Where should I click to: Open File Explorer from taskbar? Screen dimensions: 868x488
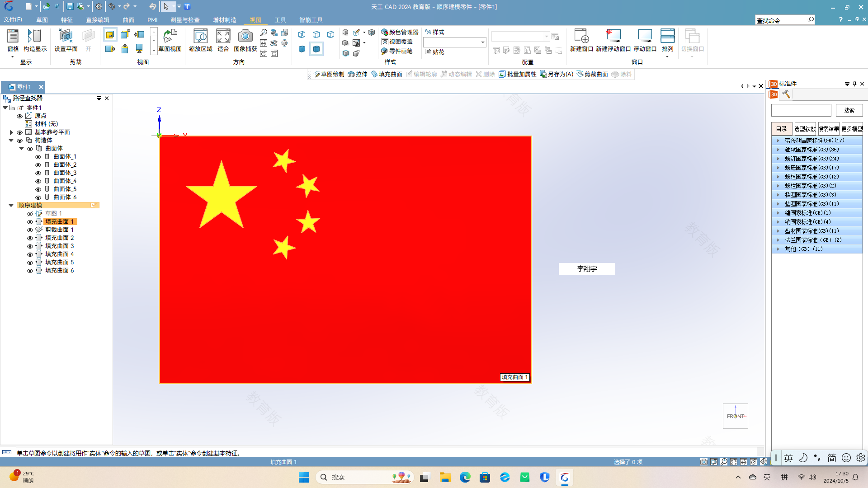445,477
